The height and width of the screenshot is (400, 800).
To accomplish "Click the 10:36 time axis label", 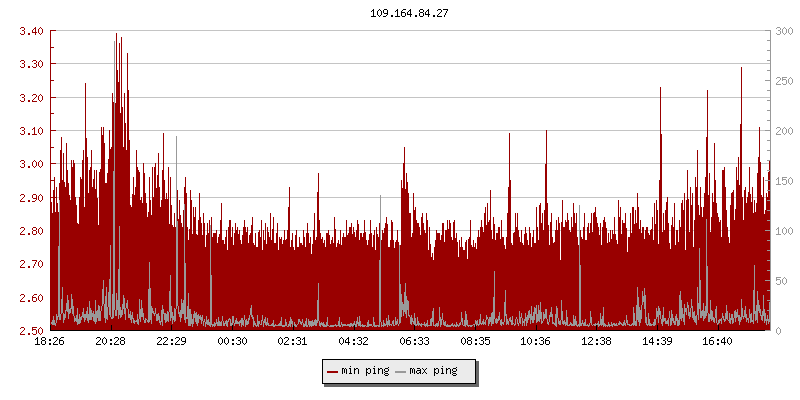I will tap(536, 342).
